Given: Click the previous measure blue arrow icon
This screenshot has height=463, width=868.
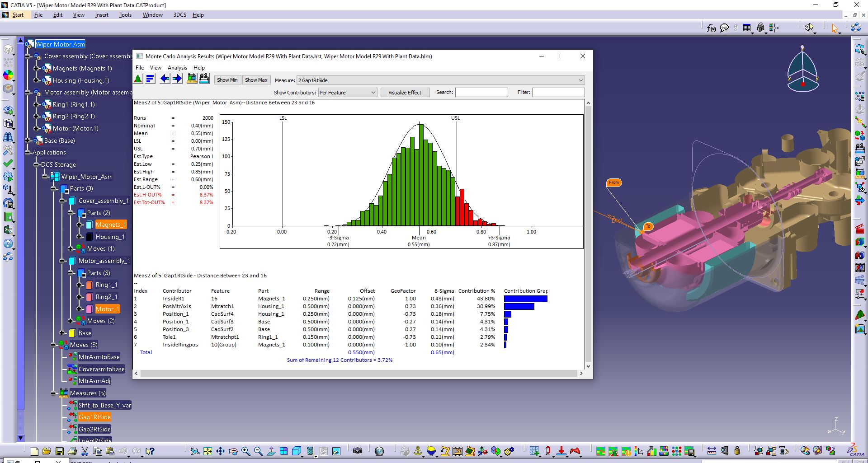Looking at the screenshot, I should click(x=165, y=79).
